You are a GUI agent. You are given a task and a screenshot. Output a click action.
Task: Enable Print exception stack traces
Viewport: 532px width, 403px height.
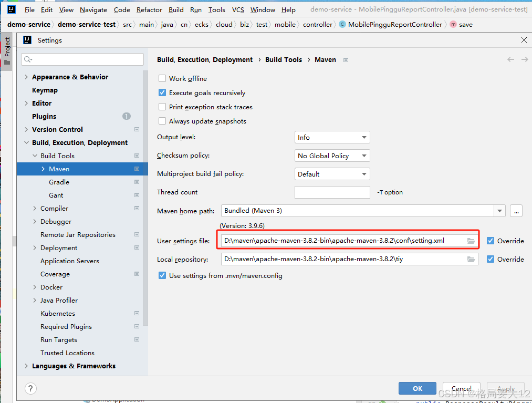(162, 107)
